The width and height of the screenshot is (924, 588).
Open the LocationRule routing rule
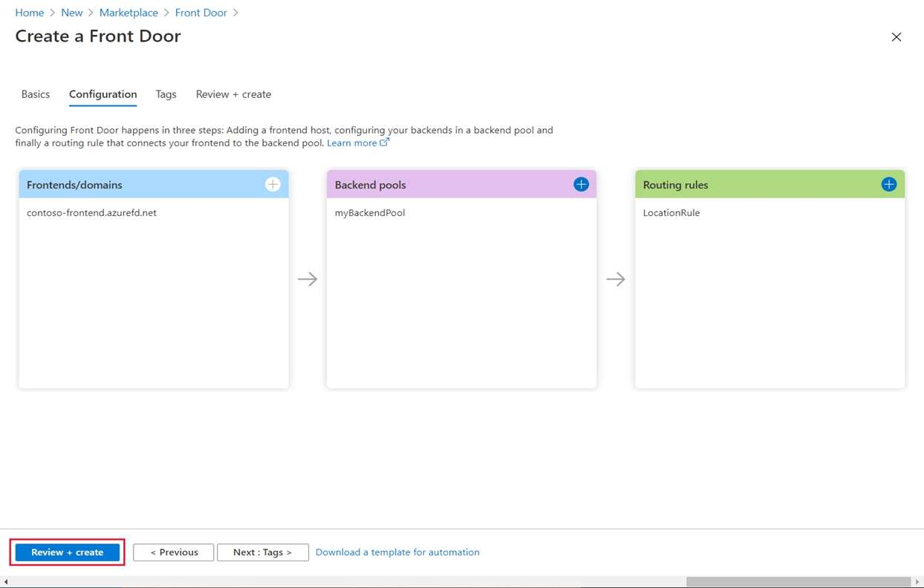(671, 213)
